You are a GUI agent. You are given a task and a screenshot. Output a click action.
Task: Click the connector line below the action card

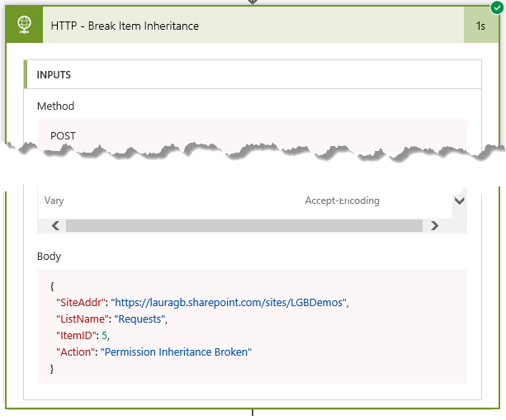coord(253,413)
